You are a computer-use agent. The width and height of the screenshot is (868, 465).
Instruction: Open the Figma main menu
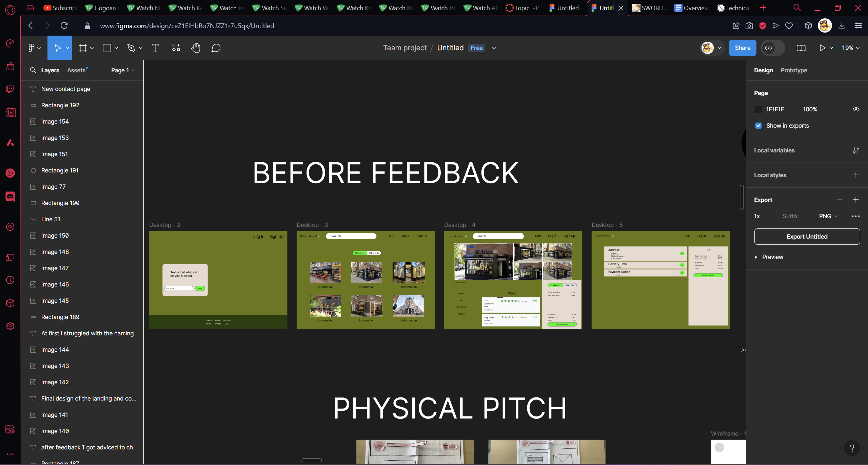[x=34, y=48]
